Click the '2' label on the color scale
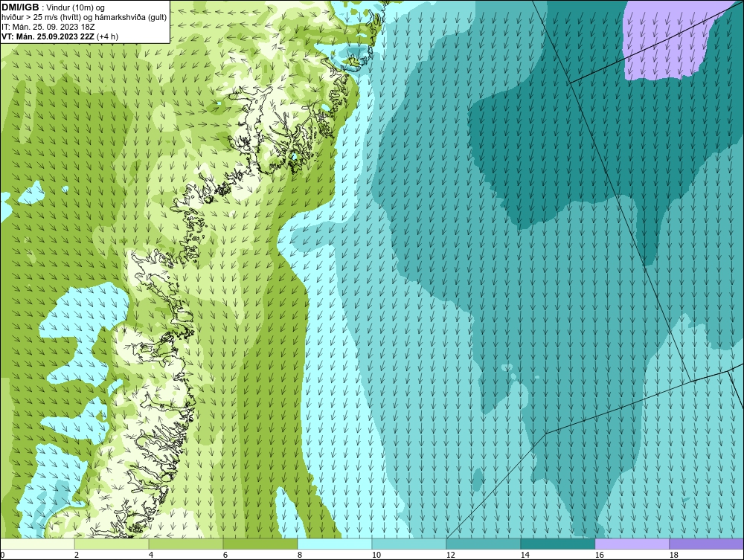The width and height of the screenshot is (744, 560). [77, 555]
